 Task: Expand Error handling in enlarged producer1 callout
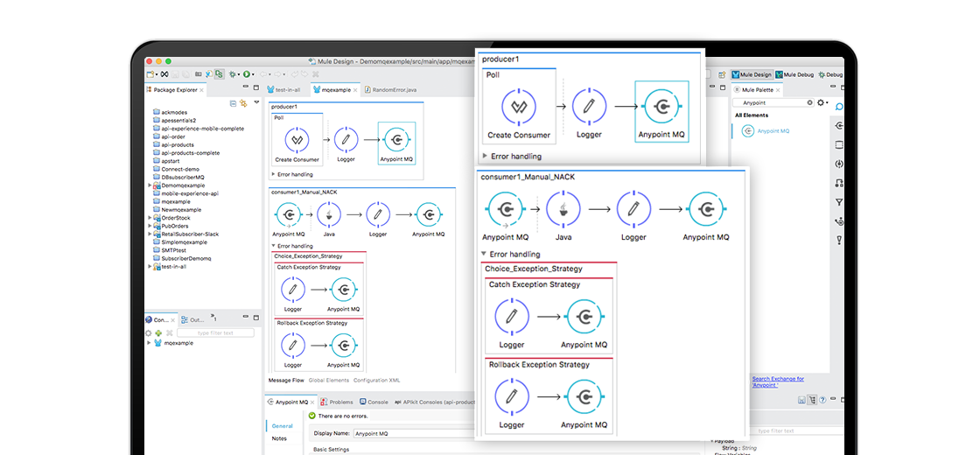486,157
